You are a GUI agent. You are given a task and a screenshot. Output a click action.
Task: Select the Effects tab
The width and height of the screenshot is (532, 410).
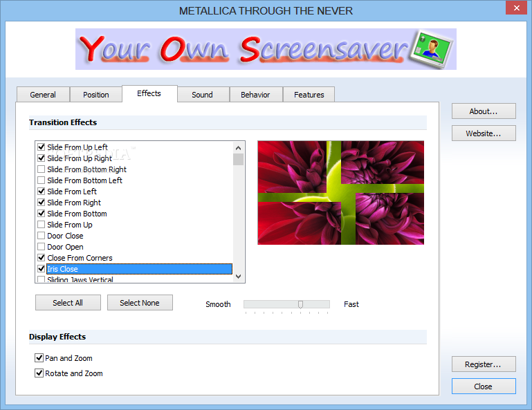[x=149, y=93]
